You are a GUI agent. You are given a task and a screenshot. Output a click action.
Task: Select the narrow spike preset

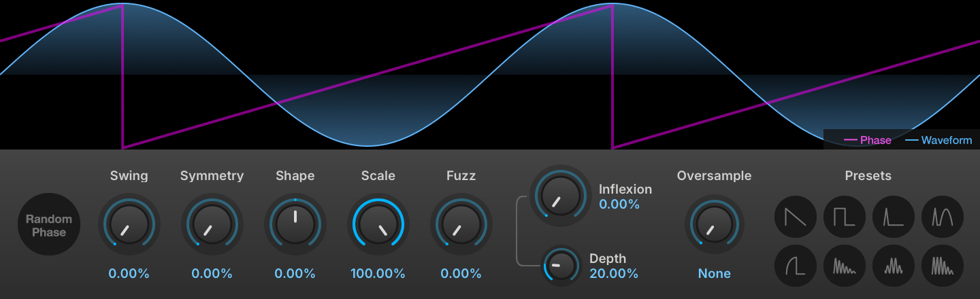(x=894, y=217)
